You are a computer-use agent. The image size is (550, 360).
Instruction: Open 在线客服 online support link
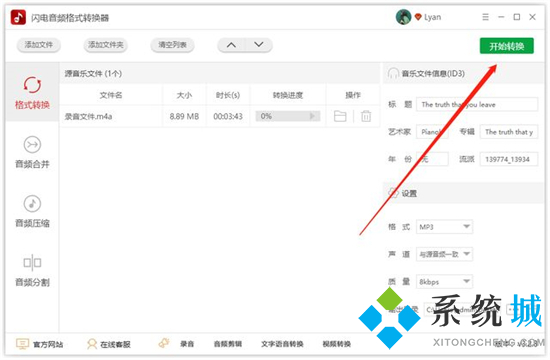coord(115,345)
